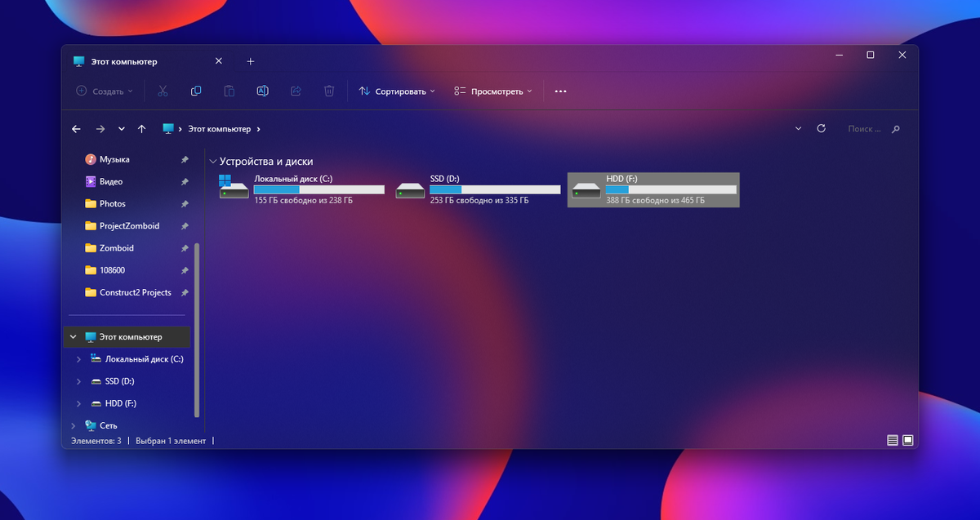Click the SSD (D:) storage usage bar
The width and height of the screenshot is (980, 520).
[495, 189]
